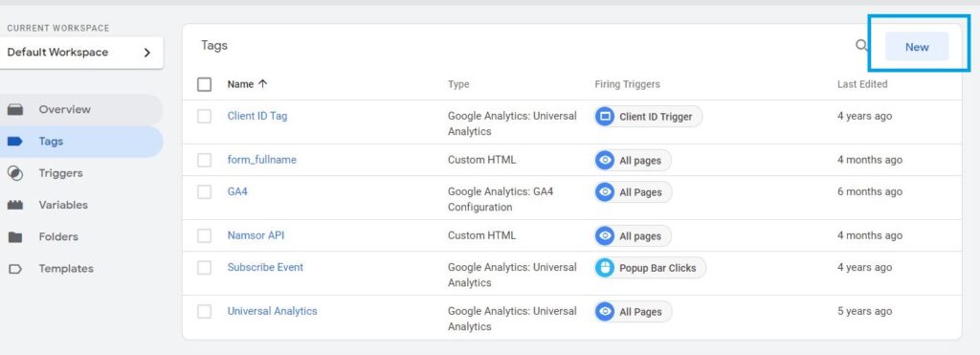The image size is (980, 355).
Task: Tick the select-all checkbox in table header
Action: (x=205, y=84)
